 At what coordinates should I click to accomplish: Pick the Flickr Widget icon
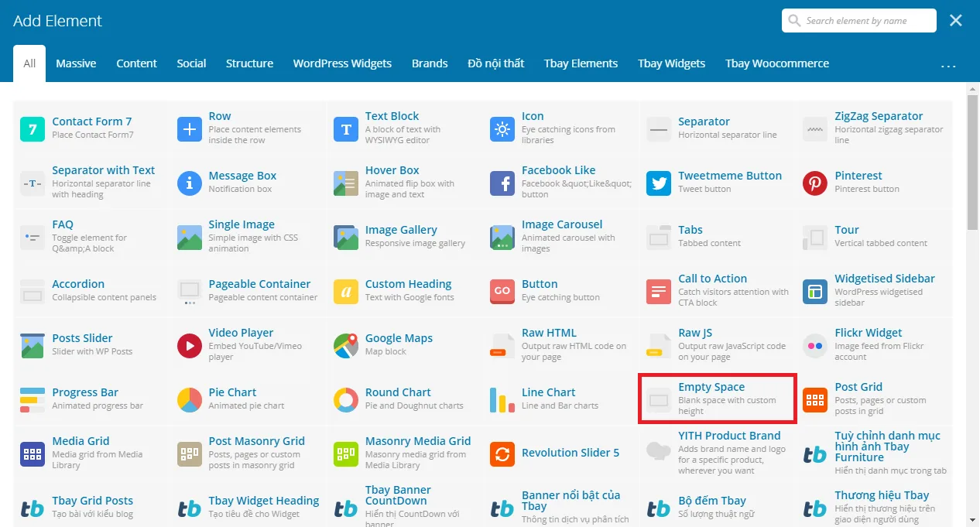coord(815,345)
